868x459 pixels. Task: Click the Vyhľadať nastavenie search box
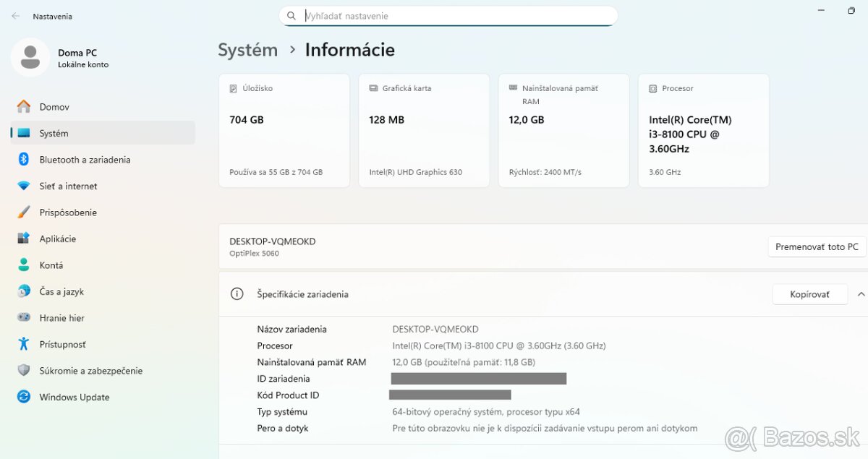click(x=448, y=15)
